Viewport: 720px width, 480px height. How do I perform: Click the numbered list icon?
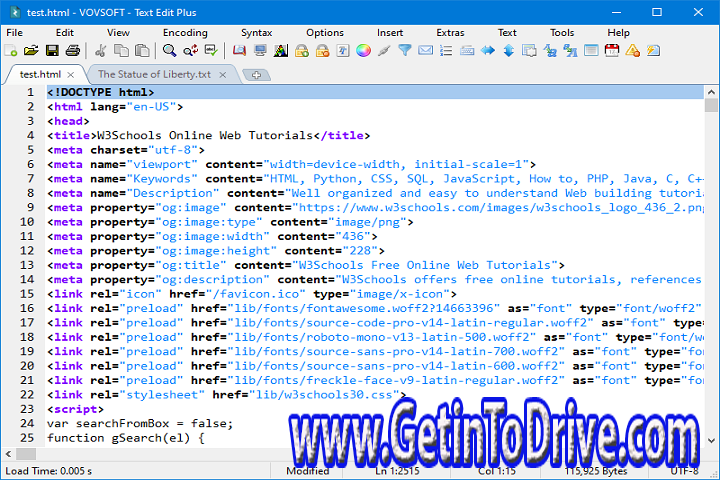pos(446,51)
